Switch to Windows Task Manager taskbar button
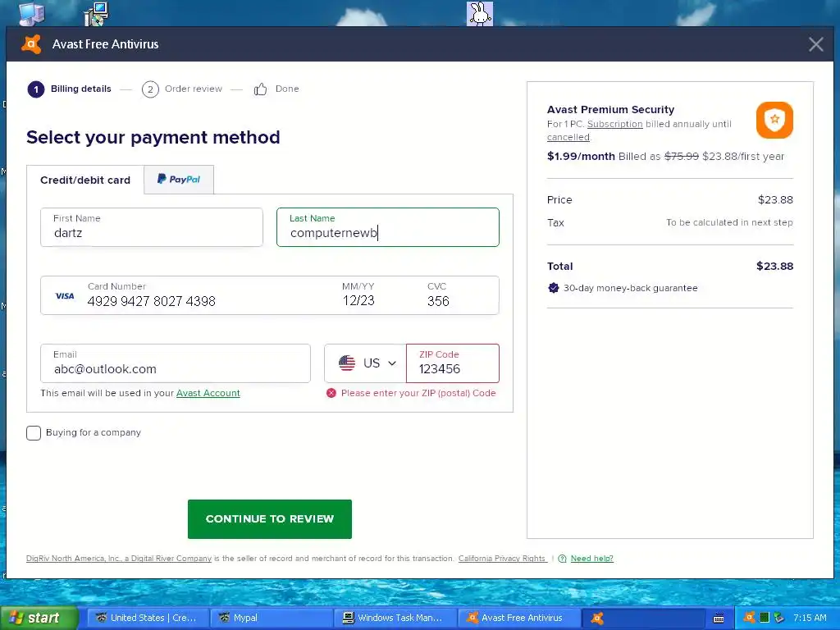840x630 pixels. (395, 618)
